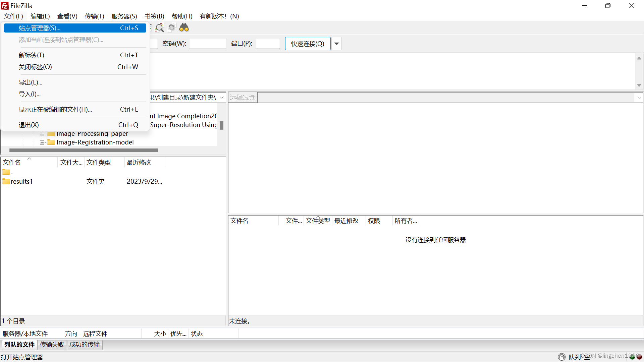Viewport: 644px width, 362px height.
Task: Click the password (密码) input field
Action: 208,44
